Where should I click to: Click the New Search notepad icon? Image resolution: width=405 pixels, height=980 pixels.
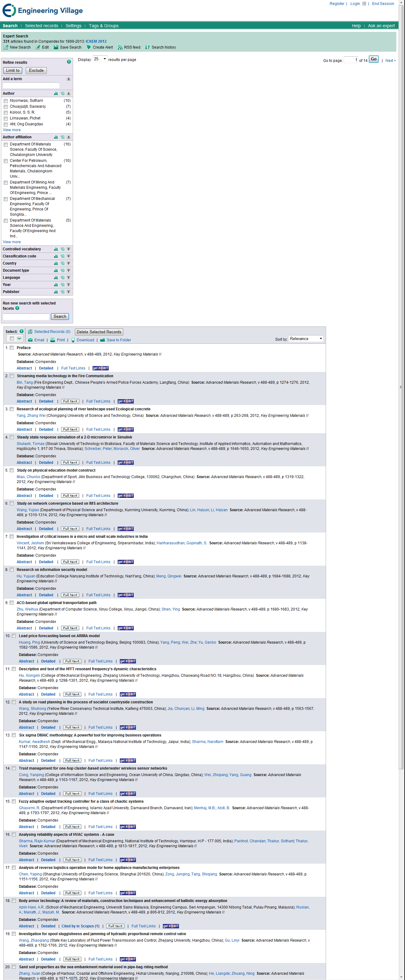[6, 48]
